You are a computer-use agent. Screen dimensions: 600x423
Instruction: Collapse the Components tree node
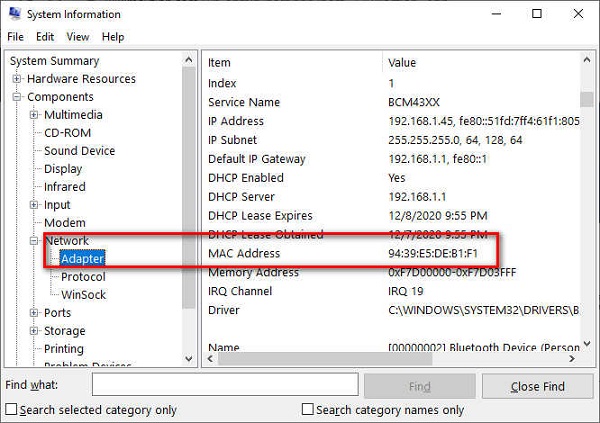(x=17, y=97)
